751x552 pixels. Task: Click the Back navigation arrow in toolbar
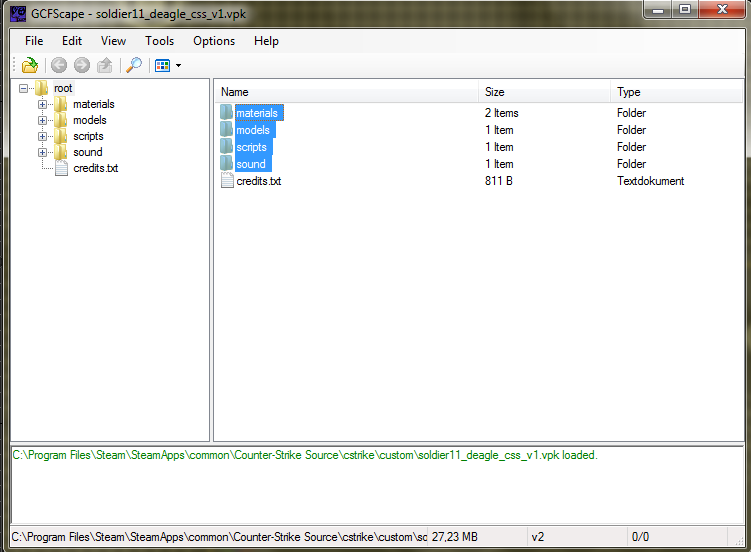(x=59, y=65)
